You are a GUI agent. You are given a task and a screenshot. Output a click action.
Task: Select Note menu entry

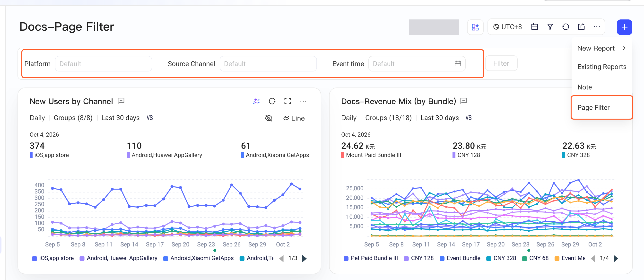[601, 87]
